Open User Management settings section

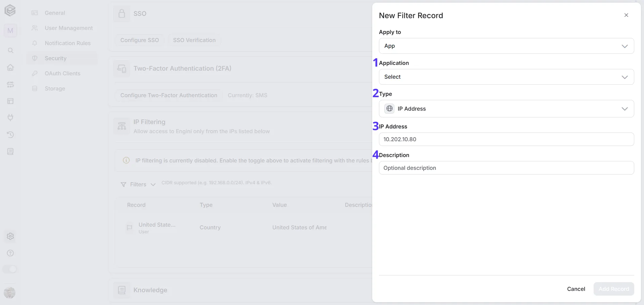coord(69,28)
